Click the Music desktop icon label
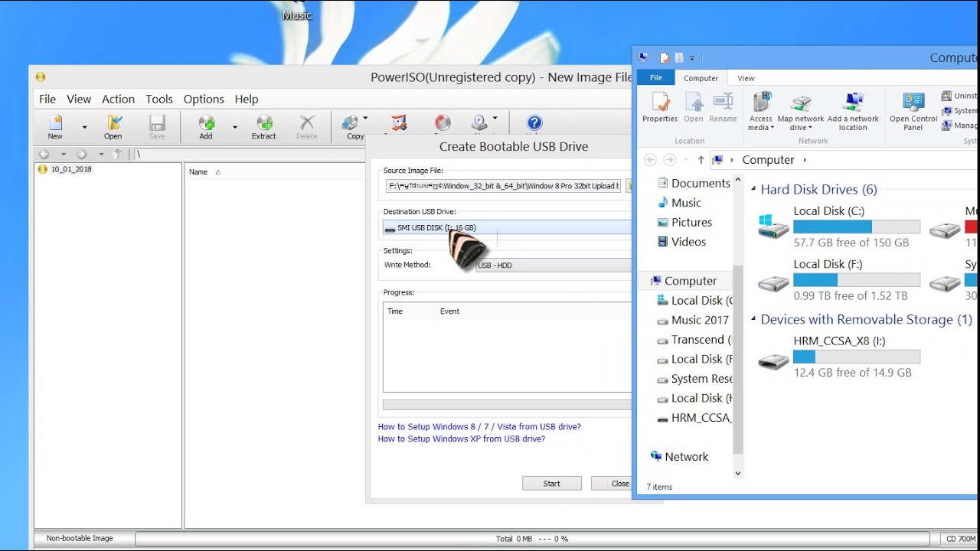The width and height of the screenshot is (980, 551). [x=297, y=15]
